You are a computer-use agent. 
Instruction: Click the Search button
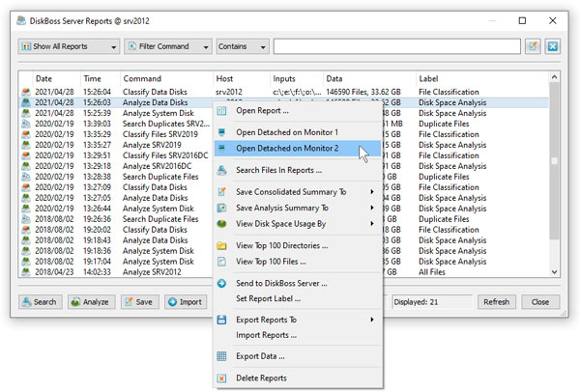41,302
